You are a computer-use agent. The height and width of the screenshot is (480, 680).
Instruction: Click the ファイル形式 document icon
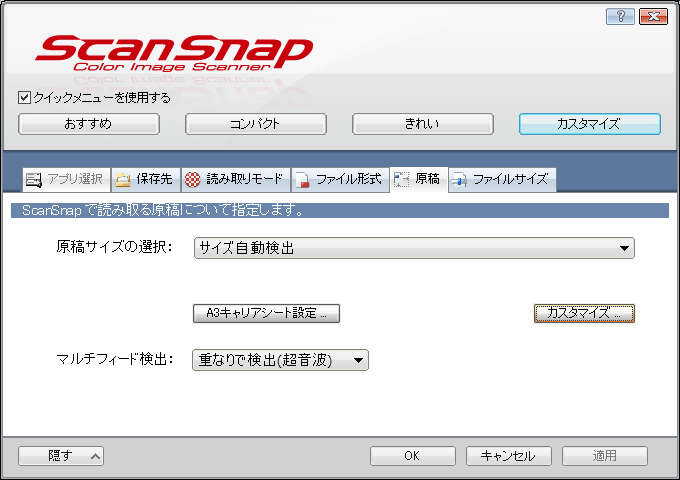[x=302, y=180]
